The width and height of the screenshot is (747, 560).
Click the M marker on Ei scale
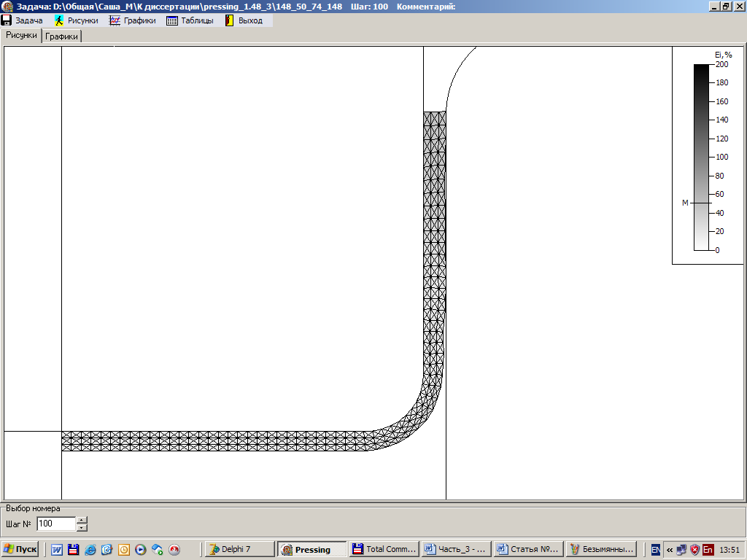click(x=685, y=203)
